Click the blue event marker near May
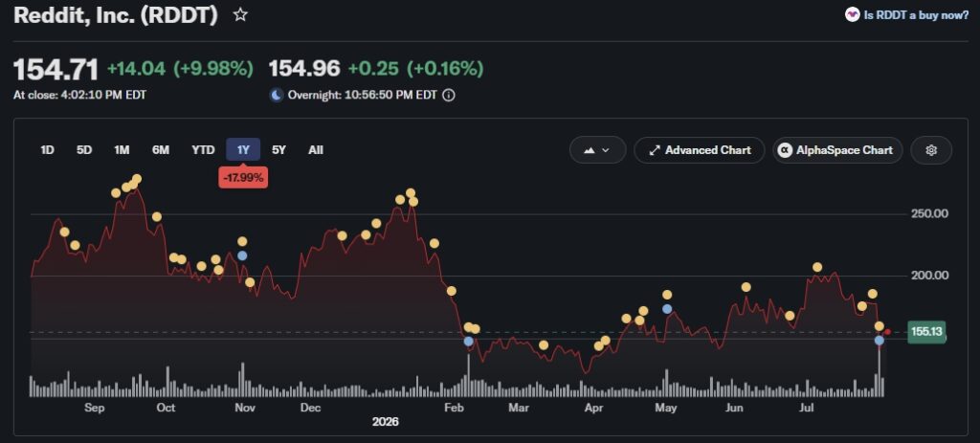Image resolution: width=980 pixels, height=443 pixels. point(667,309)
